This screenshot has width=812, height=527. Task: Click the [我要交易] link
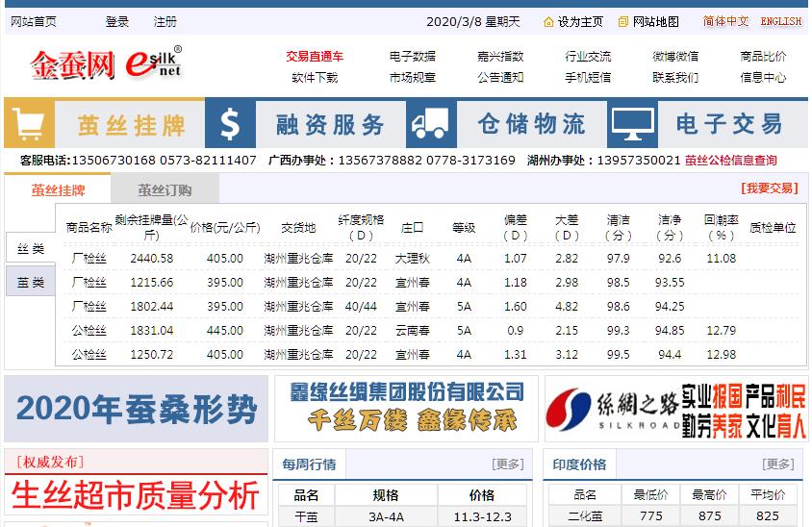click(x=769, y=188)
